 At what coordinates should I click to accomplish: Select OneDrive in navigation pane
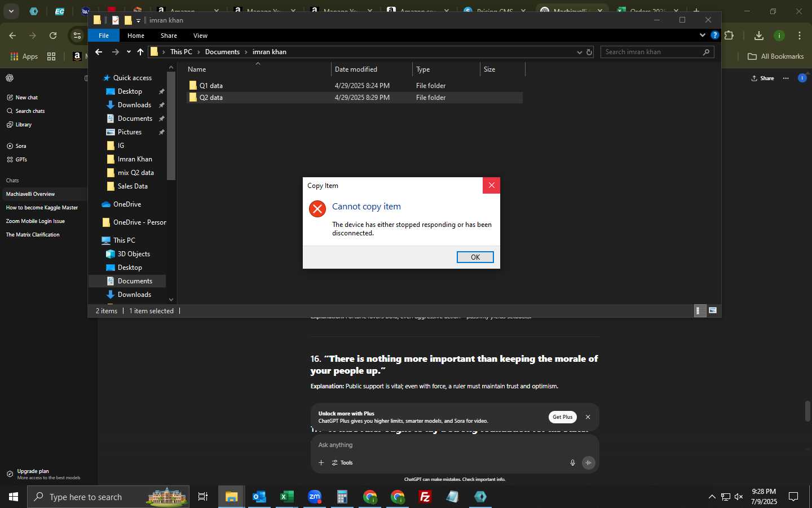click(x=127, y=204)
